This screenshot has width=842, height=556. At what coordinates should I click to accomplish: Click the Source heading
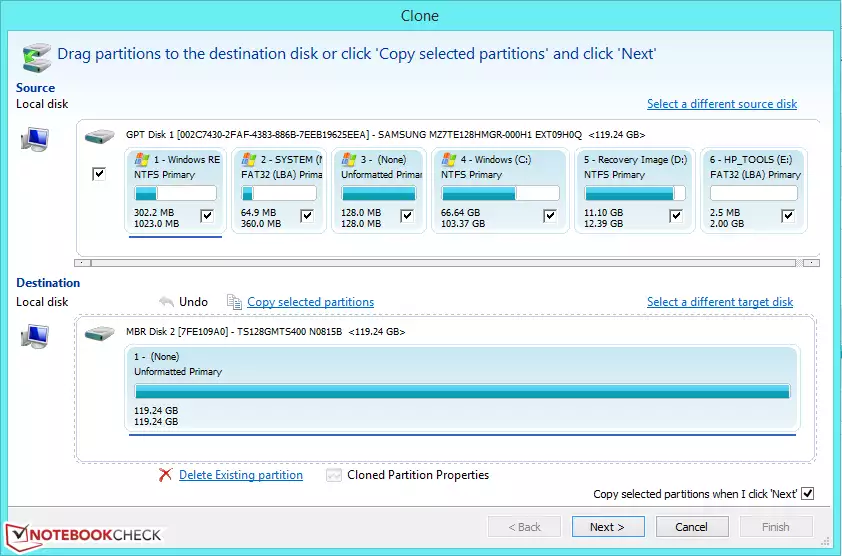(35, 88)
